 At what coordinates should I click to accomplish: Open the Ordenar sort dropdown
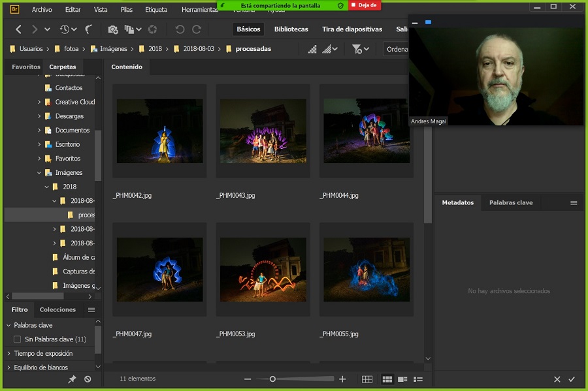coord(396,49)
